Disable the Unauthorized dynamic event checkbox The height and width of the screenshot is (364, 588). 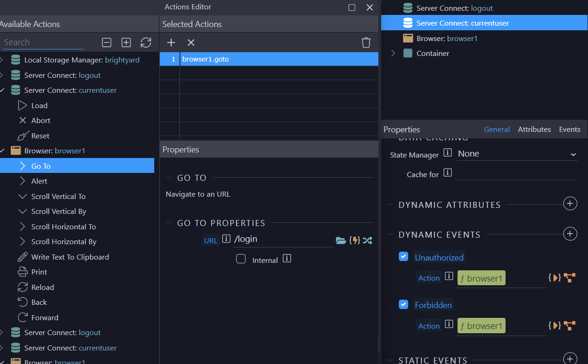pyautogui.click(x=403, y=256)
